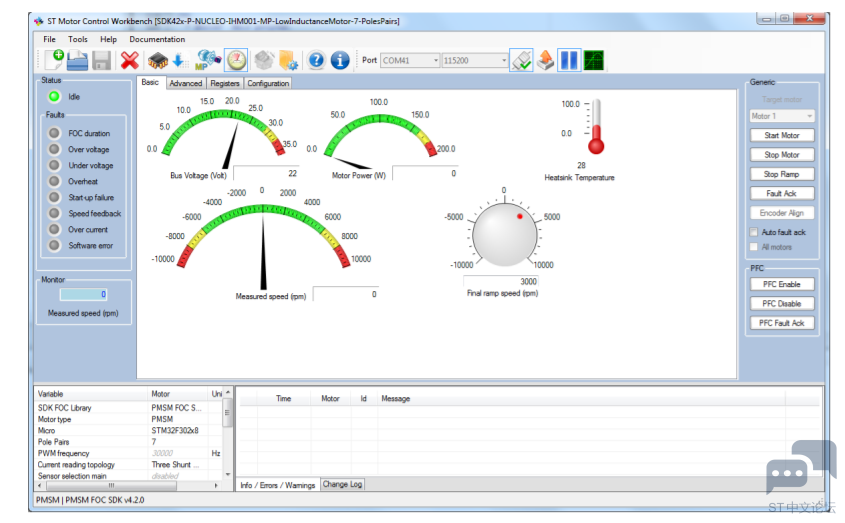
Task: Click the chip generation icon
Action: click(157, 60)
